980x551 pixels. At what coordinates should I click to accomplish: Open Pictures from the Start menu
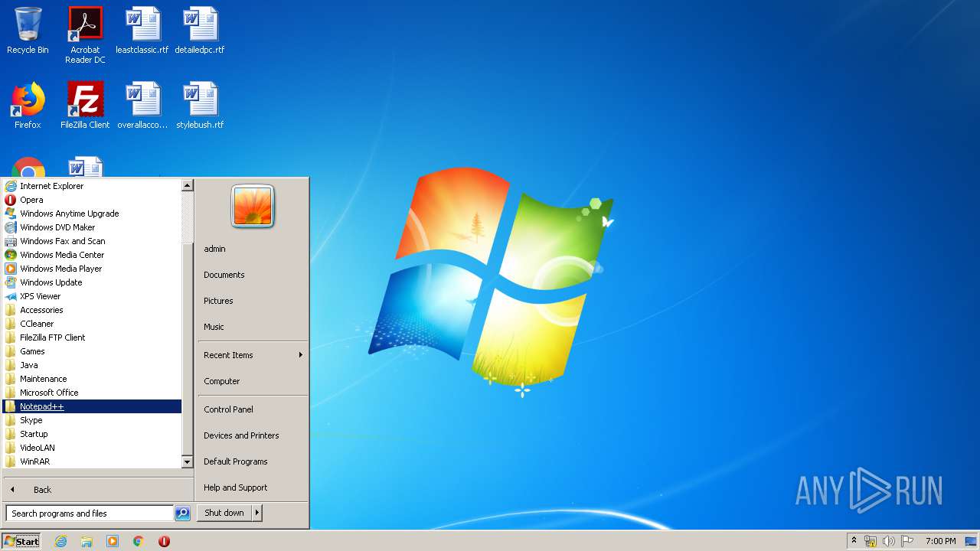(x=253, y=301)
